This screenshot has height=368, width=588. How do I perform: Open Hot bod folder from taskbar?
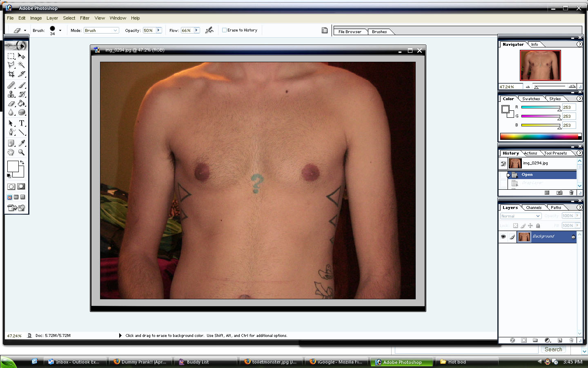pos(467,362)
